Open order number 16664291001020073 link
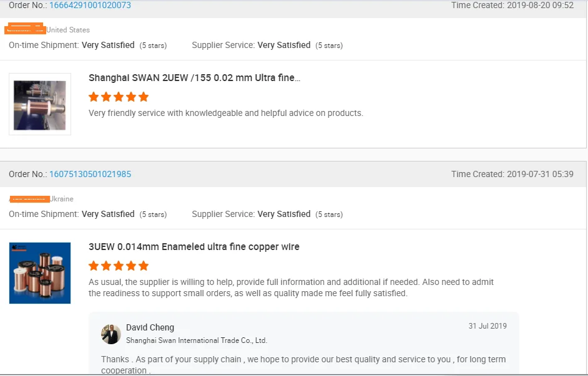This screenshot has width=588, height=376. click(90, 5)
